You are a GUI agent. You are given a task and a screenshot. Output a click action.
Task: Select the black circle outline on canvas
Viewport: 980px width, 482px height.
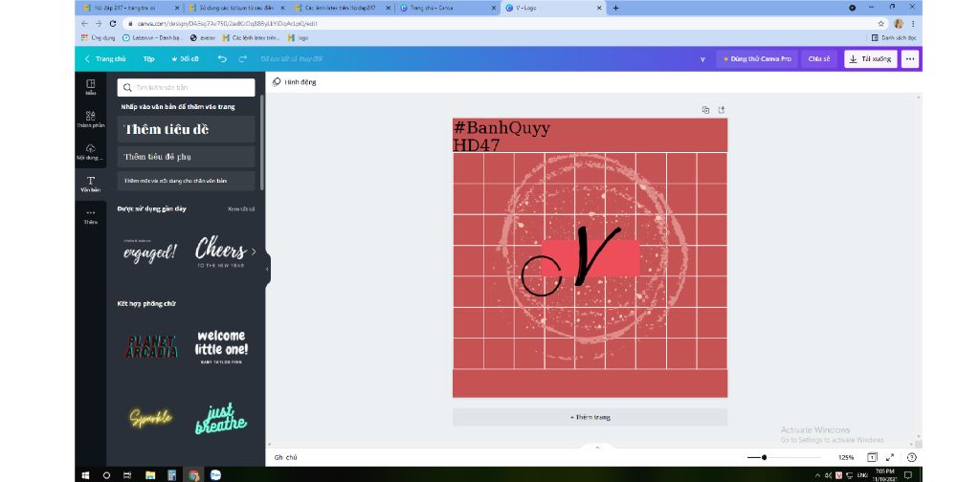coord(542,276)
